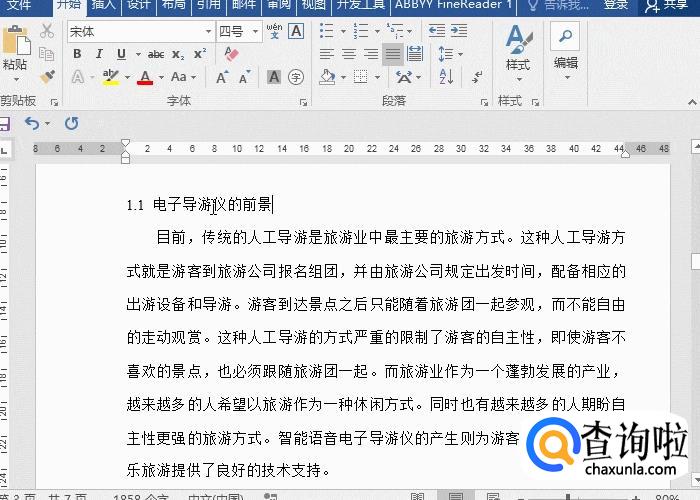Click the multilevel list icon
The height and width of the screenshot is (500, 700).
pos(395,31)
